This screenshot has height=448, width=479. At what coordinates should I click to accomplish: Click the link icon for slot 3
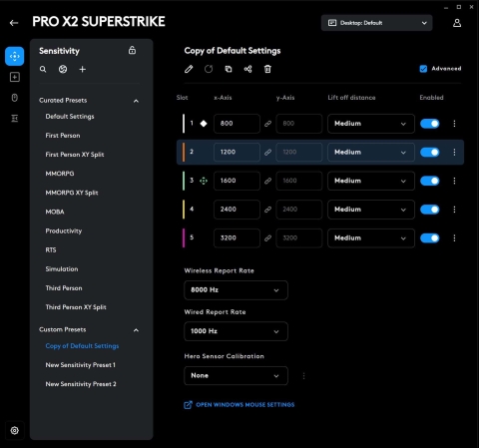267,181
